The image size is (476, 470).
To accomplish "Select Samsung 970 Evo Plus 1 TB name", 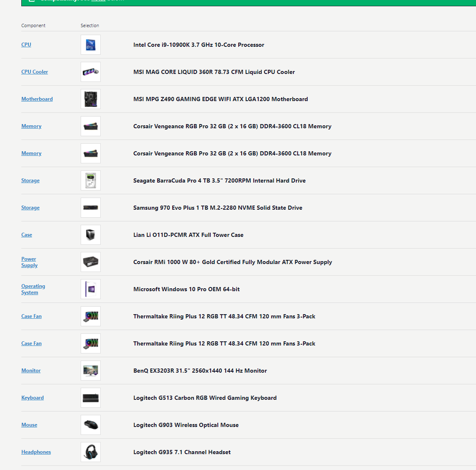I will 218,208.
